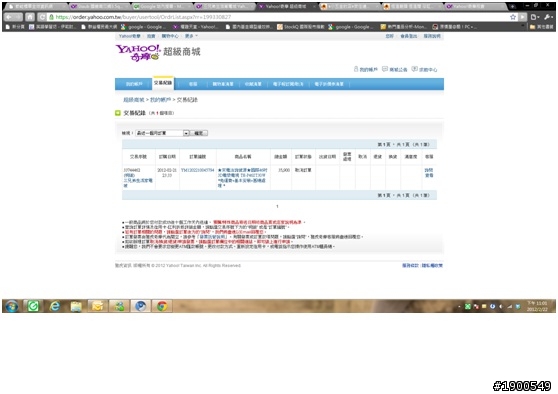The width and height of the screenshot is (558, 394).
Task: Reload the page with the refresh icon
Action: coord(42,17)
